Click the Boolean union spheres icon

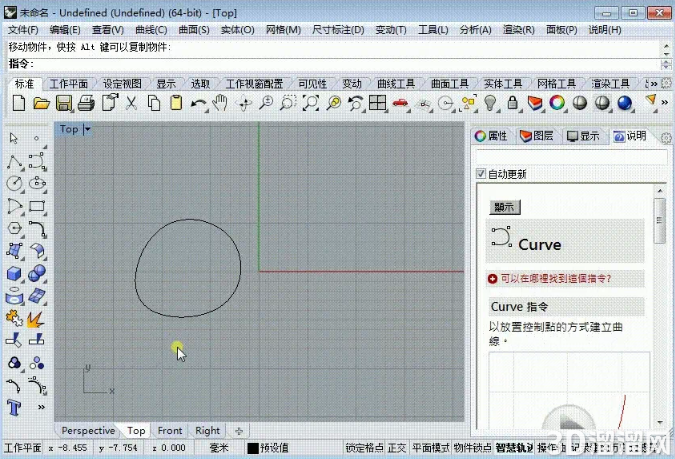(37, 273)
